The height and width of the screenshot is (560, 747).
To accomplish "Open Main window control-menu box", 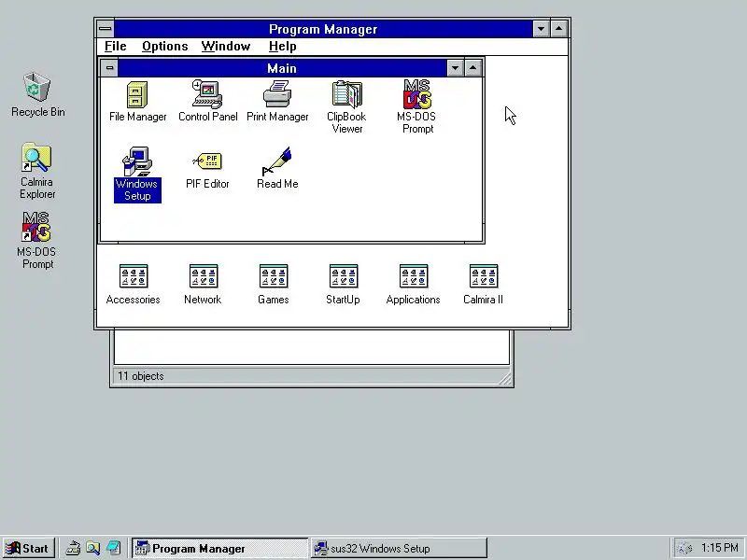I will (109, 67).
